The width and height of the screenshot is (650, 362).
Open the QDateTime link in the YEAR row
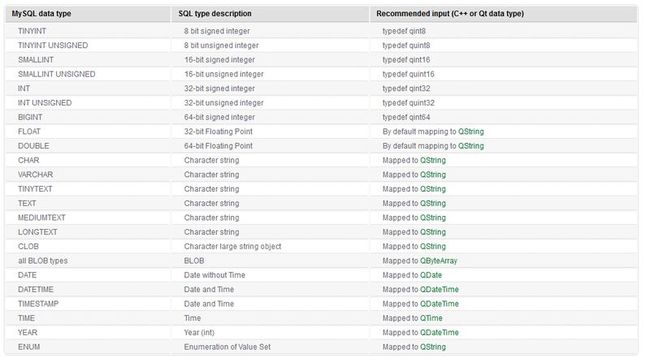439,333
